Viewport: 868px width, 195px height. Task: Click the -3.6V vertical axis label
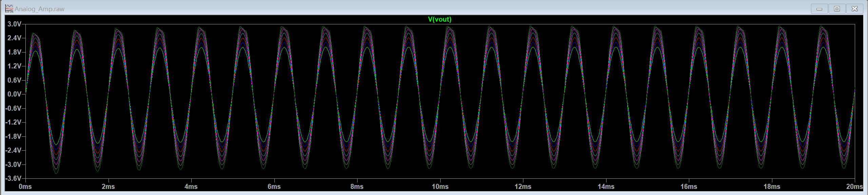point(14,178)
